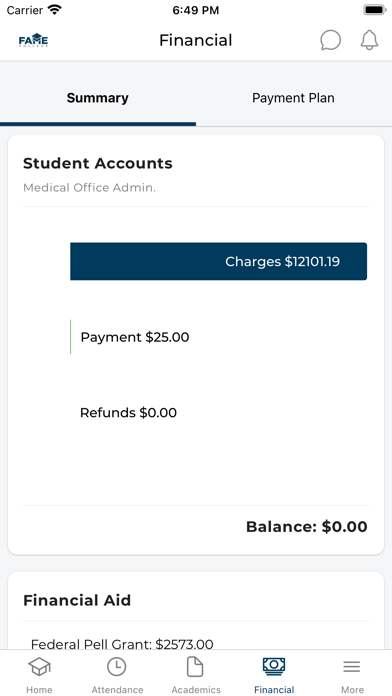Tap the Medical Office Admin. program label
Screen dimensions: 392x696
click(89, 188)
